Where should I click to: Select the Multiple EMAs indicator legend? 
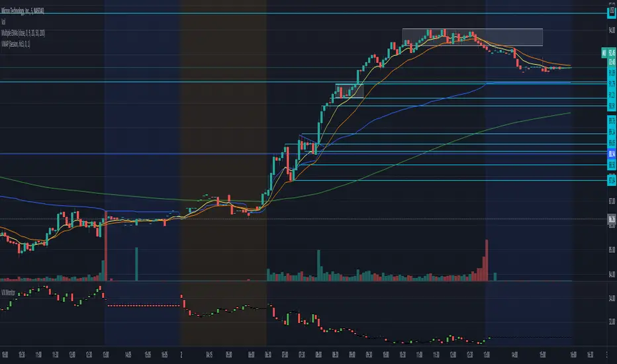[23, 33]
